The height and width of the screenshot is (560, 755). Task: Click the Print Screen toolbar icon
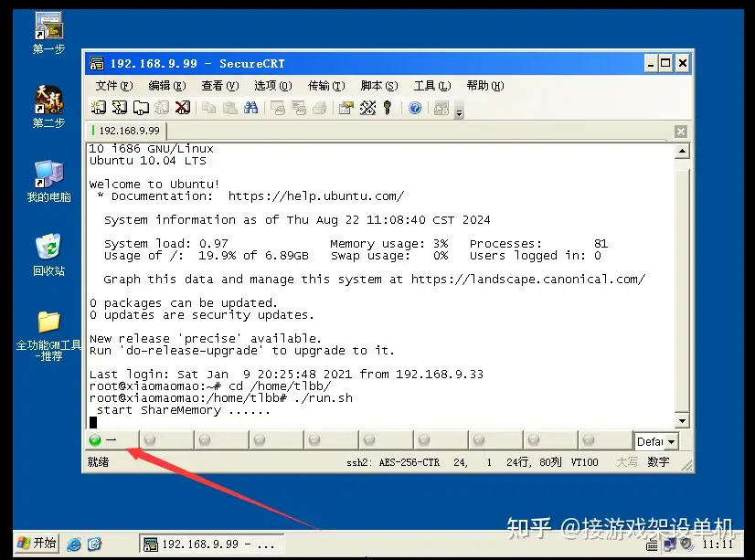277,107
